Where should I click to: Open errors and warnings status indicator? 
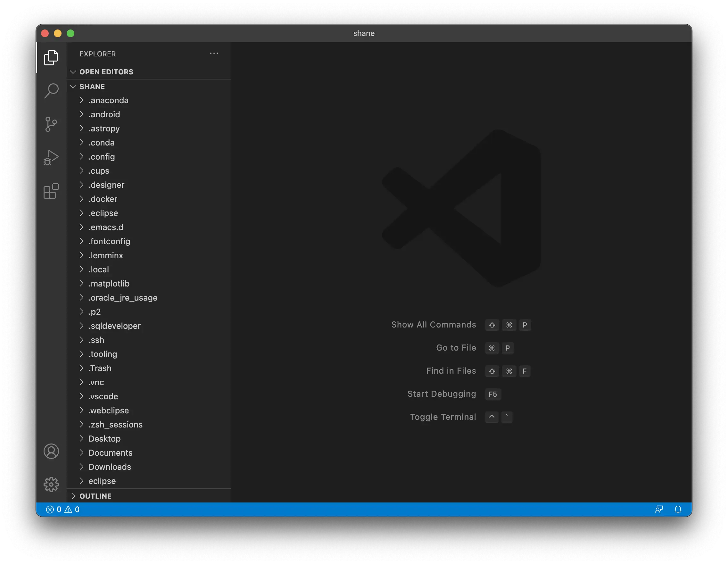(x=63, y=509)
